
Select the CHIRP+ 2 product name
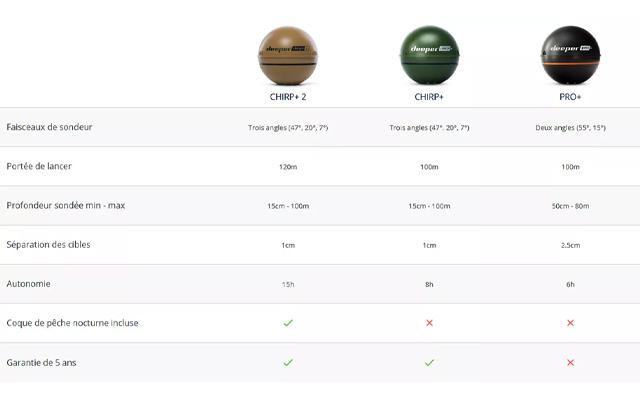pyautogui.click(x=288, y=97)
